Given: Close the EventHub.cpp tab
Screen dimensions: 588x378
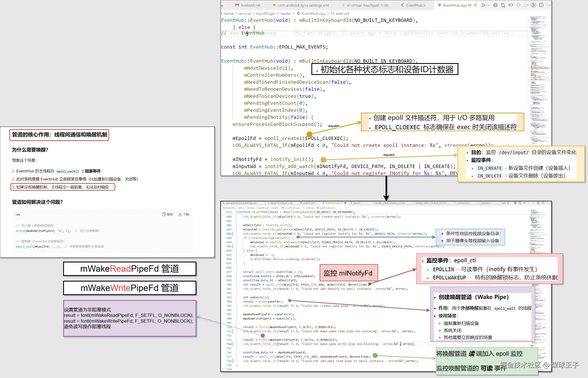Looking at the screenshot, I should 475,5.
